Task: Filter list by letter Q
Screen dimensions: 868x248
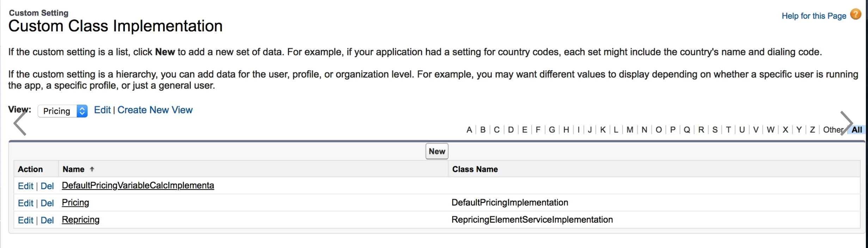Action: pos(687,130)
